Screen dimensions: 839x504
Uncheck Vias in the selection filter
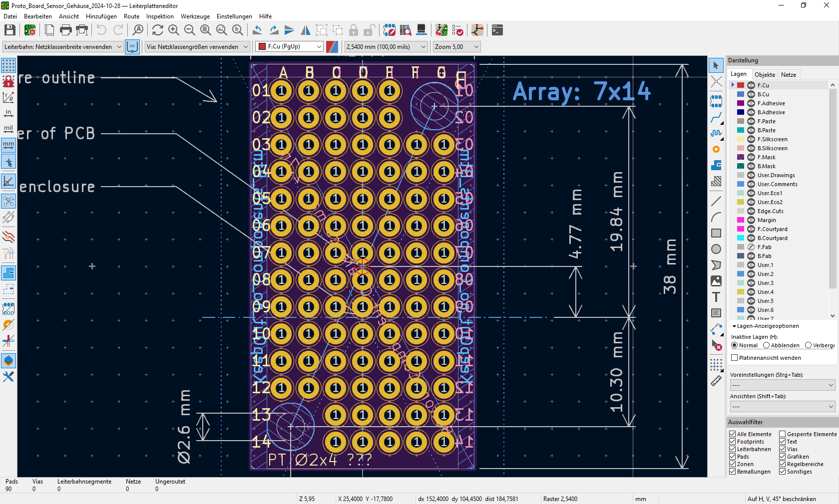783,449
